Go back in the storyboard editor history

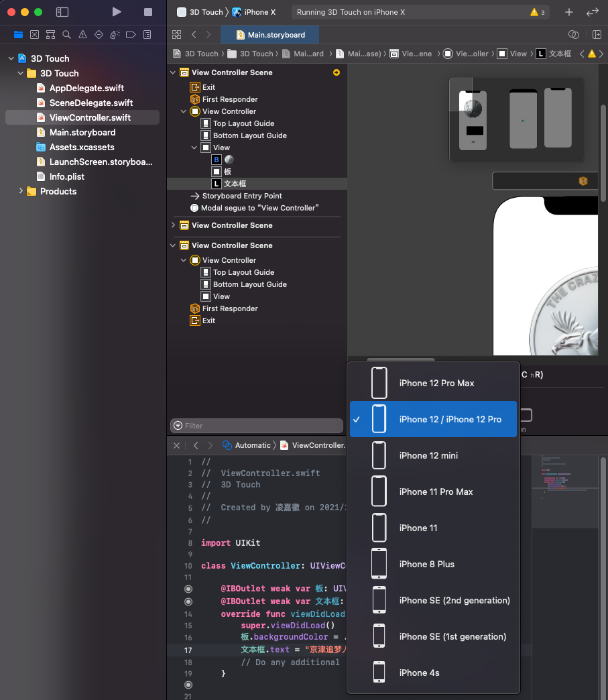pyautogui.click(x=194, y=34)
